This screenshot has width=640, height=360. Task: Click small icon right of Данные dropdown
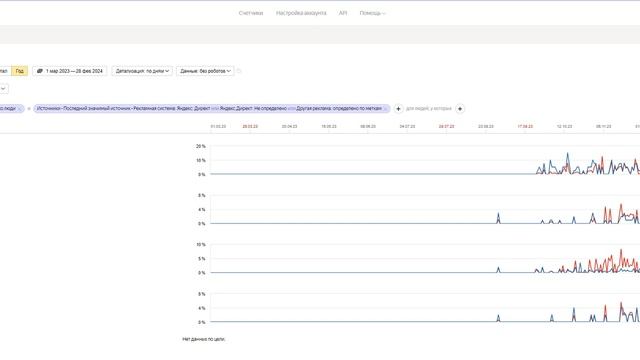pyautogui.click(x=239, y=71)
